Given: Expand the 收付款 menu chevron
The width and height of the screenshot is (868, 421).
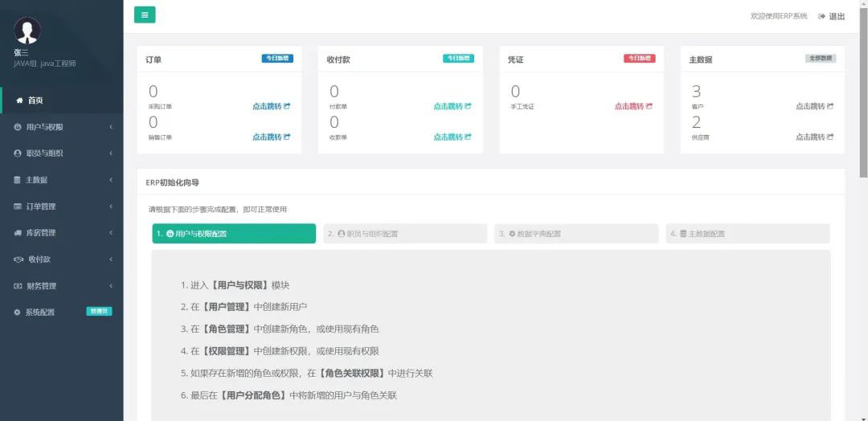Looking at the screenshot, I should [x=111, y=260].
